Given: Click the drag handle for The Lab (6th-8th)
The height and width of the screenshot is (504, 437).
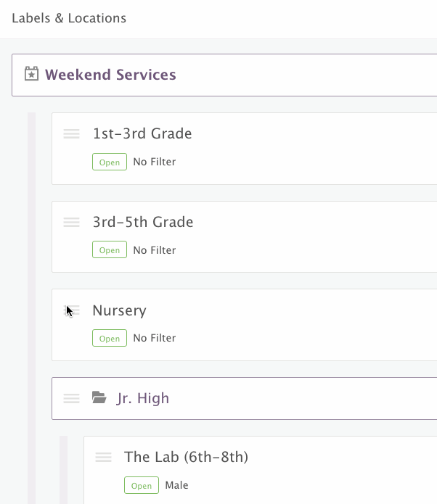Looking at the screenshot, I should pyautogui.click(x=103, y=457).
